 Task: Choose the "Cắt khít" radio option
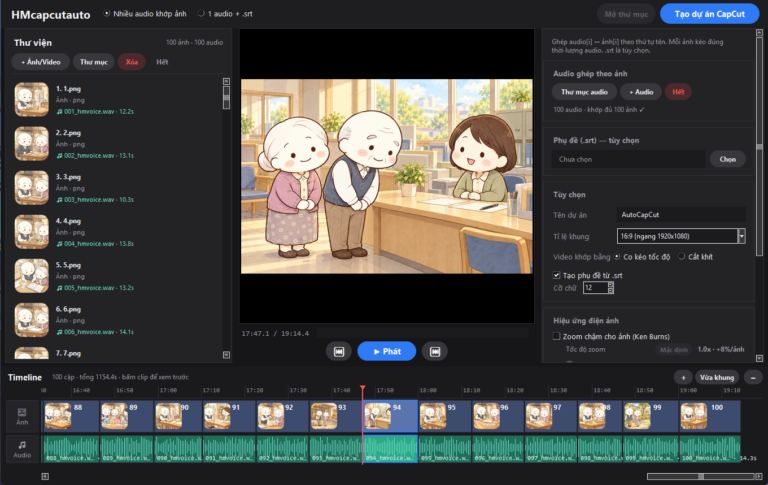point(681,256)
